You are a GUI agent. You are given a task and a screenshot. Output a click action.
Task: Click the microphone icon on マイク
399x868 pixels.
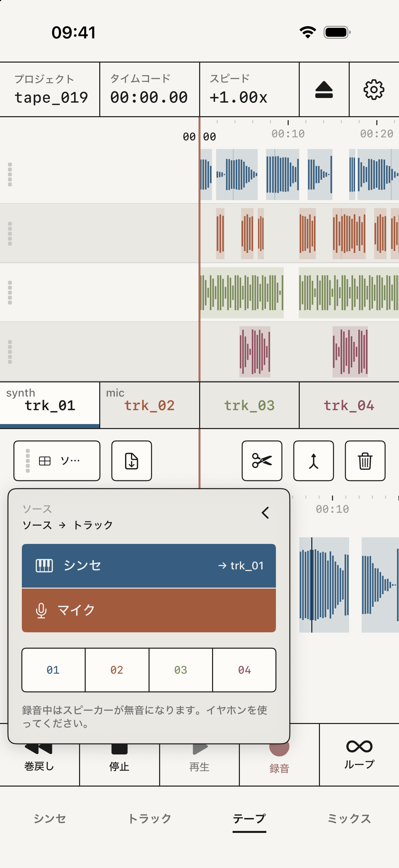[x=41, y=610]
